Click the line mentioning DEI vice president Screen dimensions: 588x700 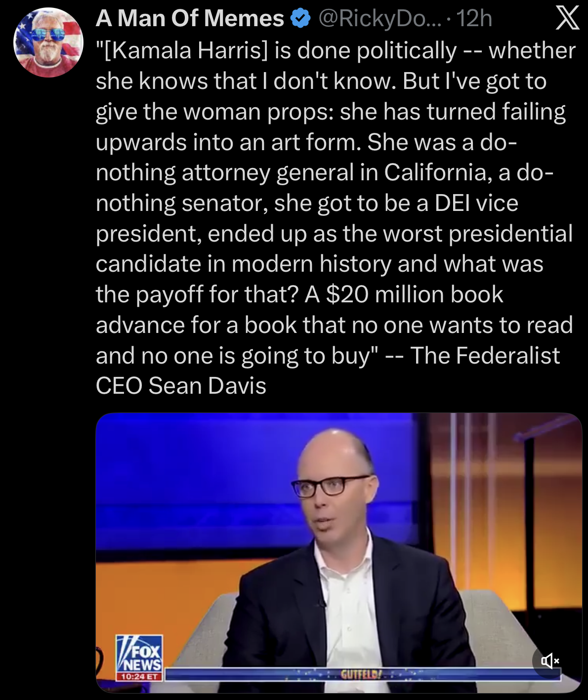(307, 203)
